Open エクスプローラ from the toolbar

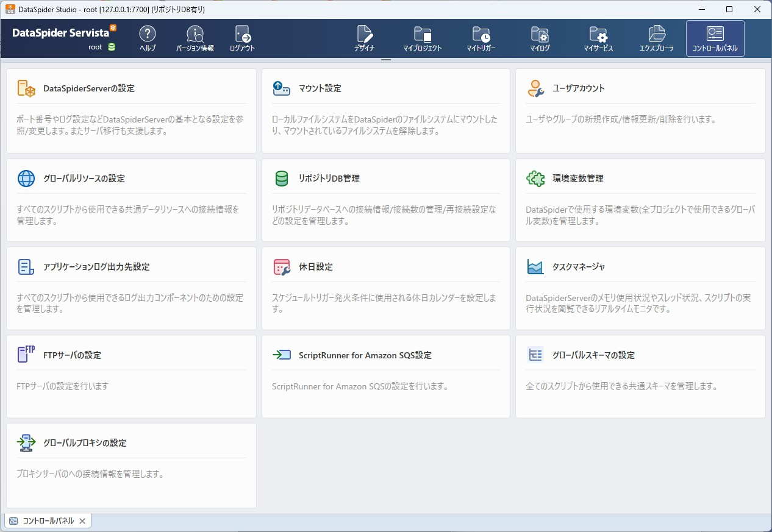pyautogui.click(x=656, y=38)
